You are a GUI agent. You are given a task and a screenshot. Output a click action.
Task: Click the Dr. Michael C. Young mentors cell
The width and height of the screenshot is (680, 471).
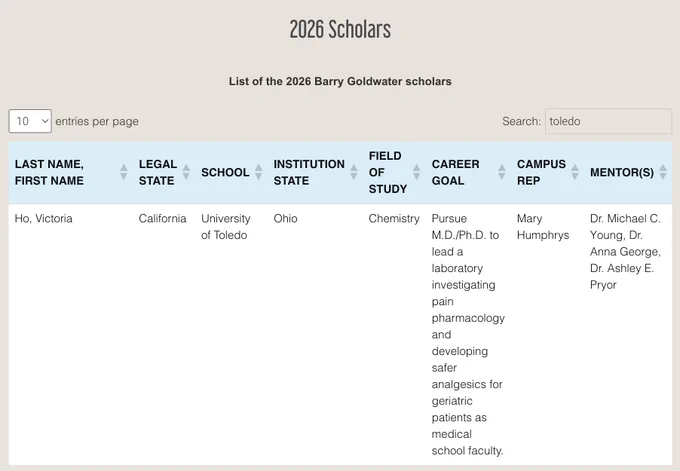(625, 252)
